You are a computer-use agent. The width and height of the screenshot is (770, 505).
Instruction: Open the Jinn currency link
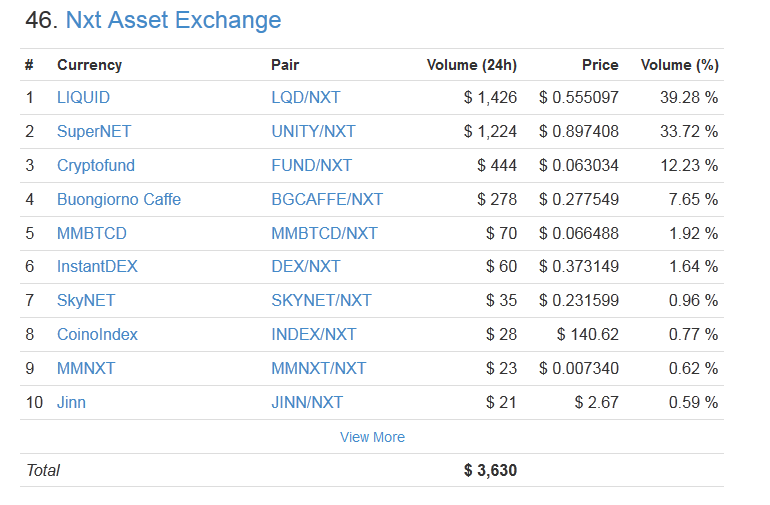(x=71, y=402)
